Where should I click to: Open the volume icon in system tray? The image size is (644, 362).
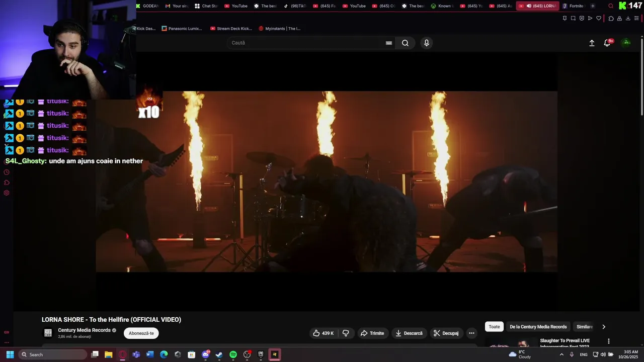coord(603,354)
